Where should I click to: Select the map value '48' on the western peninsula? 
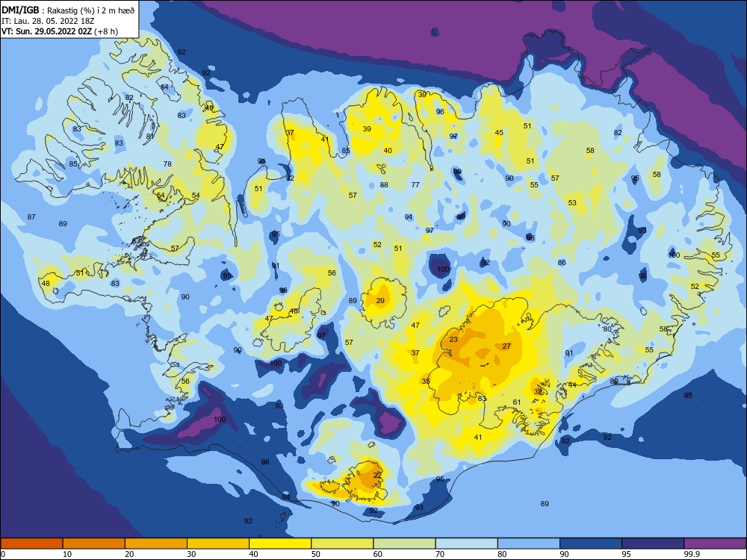46,283
